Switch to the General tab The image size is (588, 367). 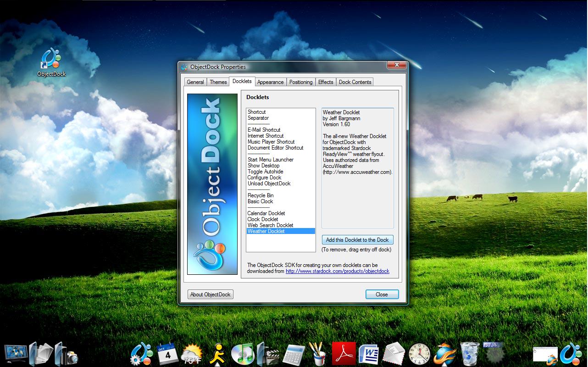pos(195,82)
